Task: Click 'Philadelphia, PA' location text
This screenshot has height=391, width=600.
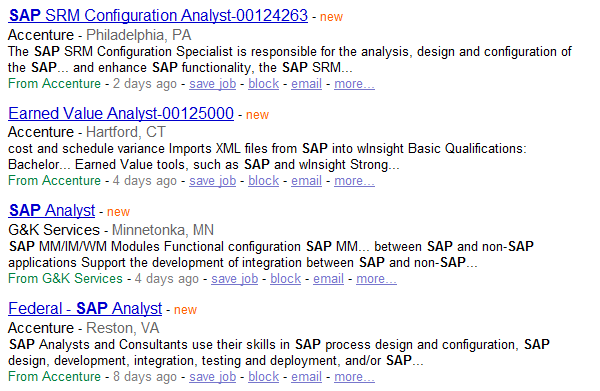Action: [x=139, y=35]
